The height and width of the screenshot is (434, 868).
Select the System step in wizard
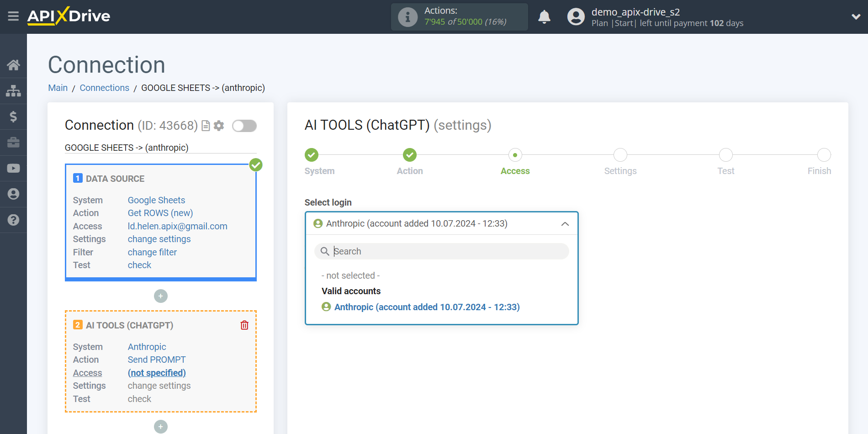(x=312, y=155)
